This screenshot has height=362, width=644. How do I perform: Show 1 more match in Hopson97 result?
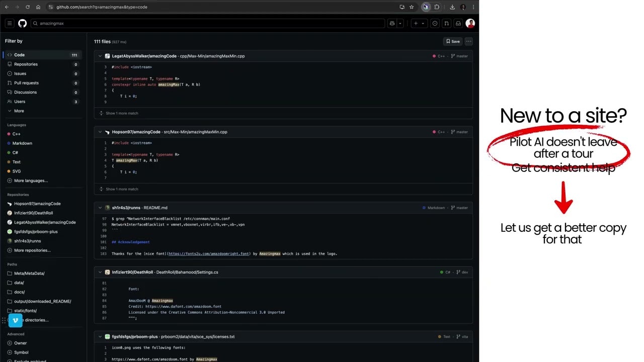pyautogui.click(x=119, y=189)
